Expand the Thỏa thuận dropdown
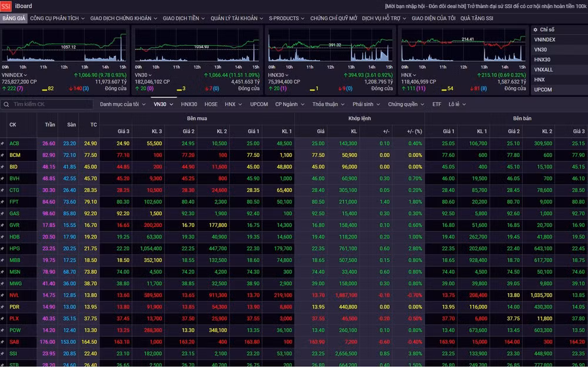Screen dimensions: 588x368 [x=328, y=105]
